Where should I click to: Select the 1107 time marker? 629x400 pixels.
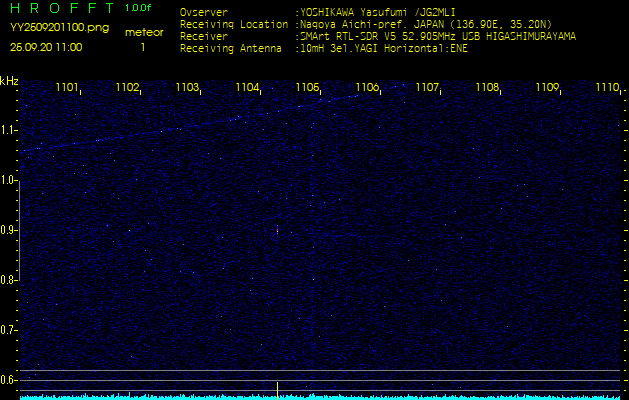coord(427,88)
